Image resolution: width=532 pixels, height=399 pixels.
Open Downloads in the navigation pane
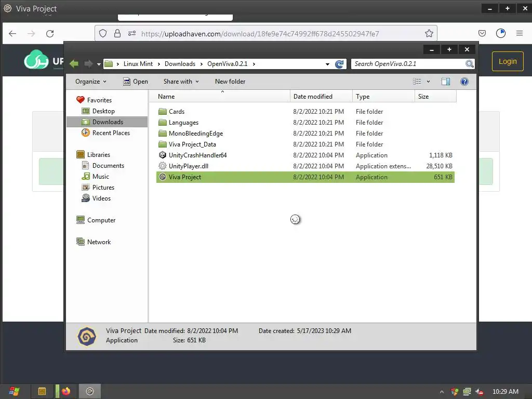point(107,122)
